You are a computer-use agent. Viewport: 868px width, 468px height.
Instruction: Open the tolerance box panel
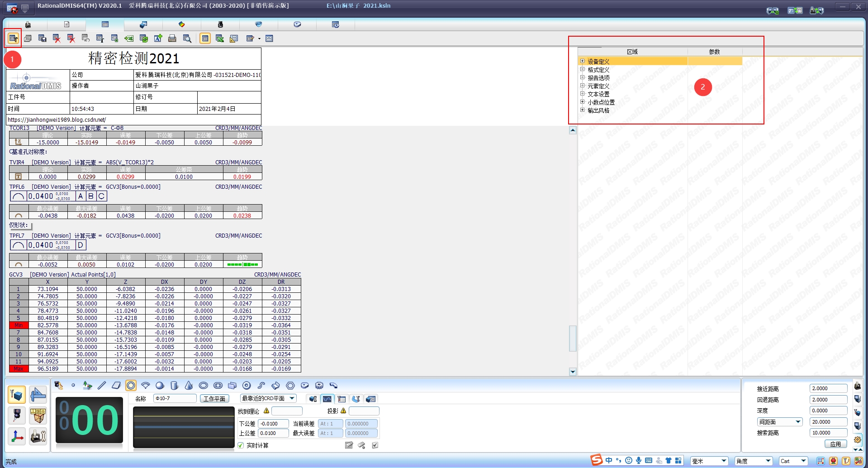click(38, 416)
